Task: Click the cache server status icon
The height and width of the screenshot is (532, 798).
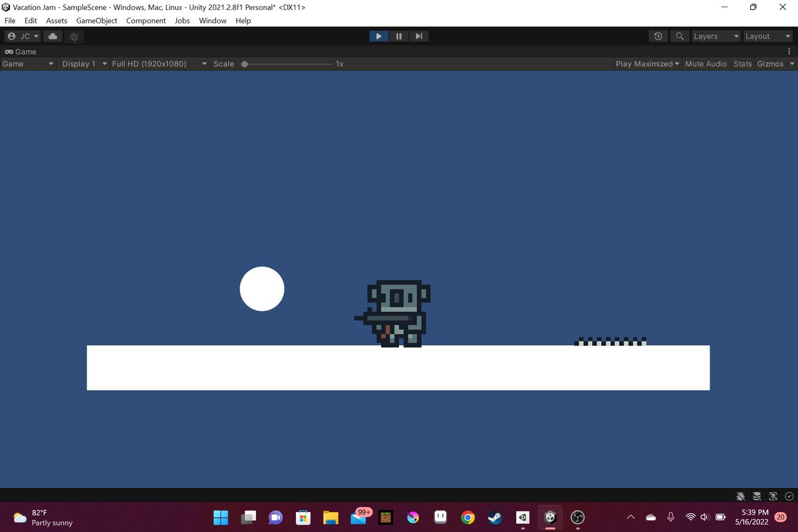Action: point(757,496)
